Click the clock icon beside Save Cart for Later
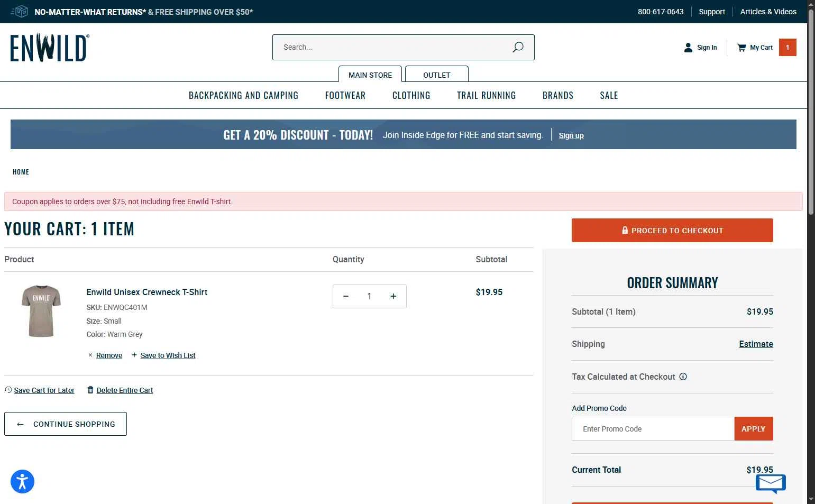 8,390
